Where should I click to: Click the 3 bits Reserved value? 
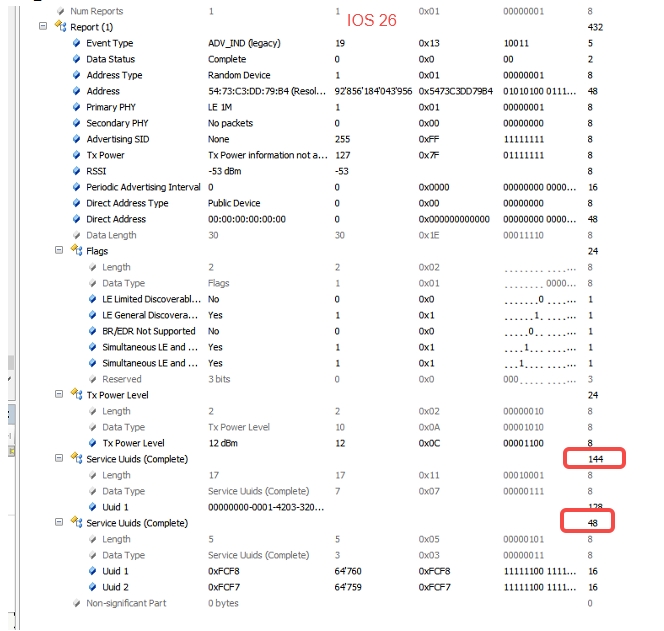point(219,379)
